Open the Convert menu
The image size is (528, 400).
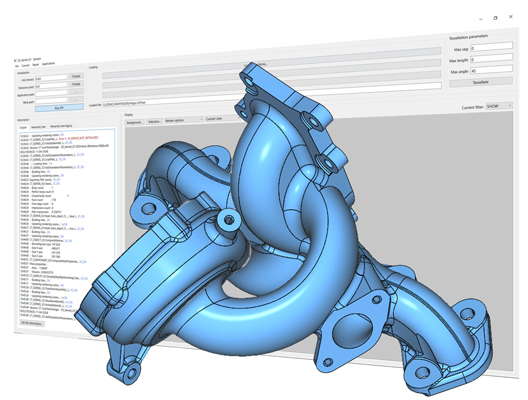[x=26, y=65]
